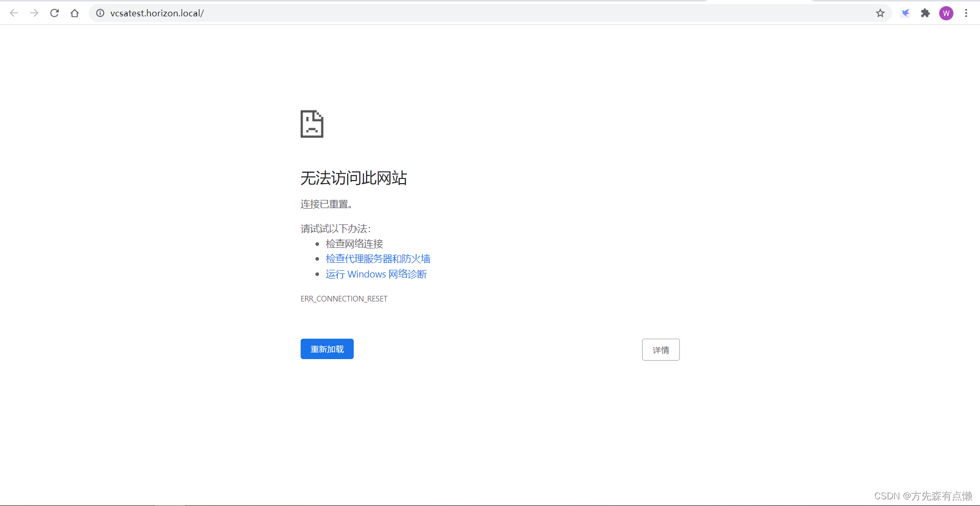Image resolution: width=980 pixels, height=506 pixels.
Task: Expand the address bar suggestions by clicking it
Action: [x=306, y=13]
